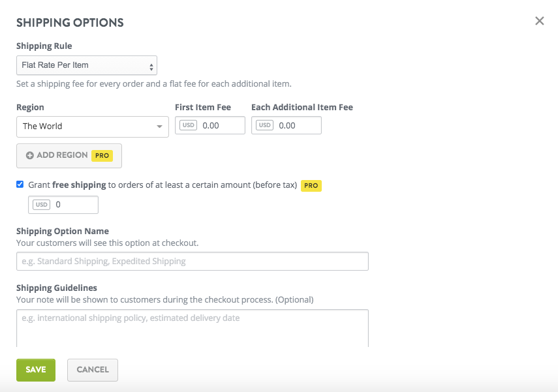Click the X to close Shipping Options
This screenshot has height=392, width=558.
539,20
